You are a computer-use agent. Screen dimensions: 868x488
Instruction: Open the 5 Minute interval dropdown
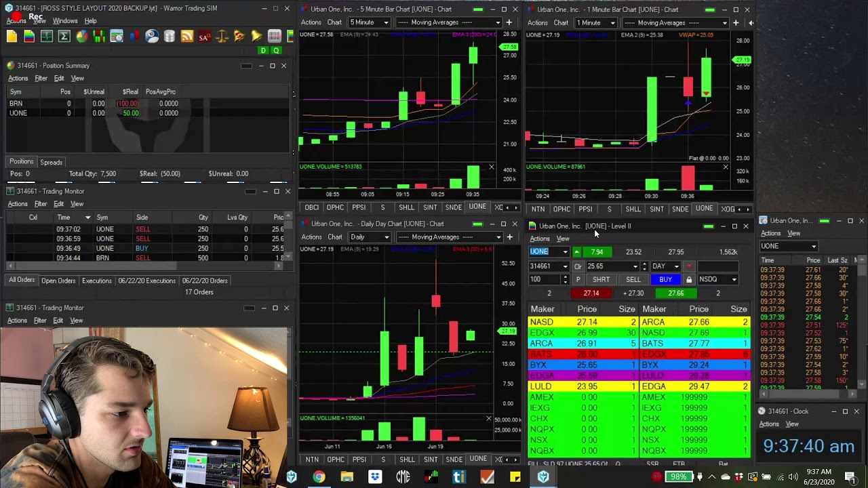[369, 22]
